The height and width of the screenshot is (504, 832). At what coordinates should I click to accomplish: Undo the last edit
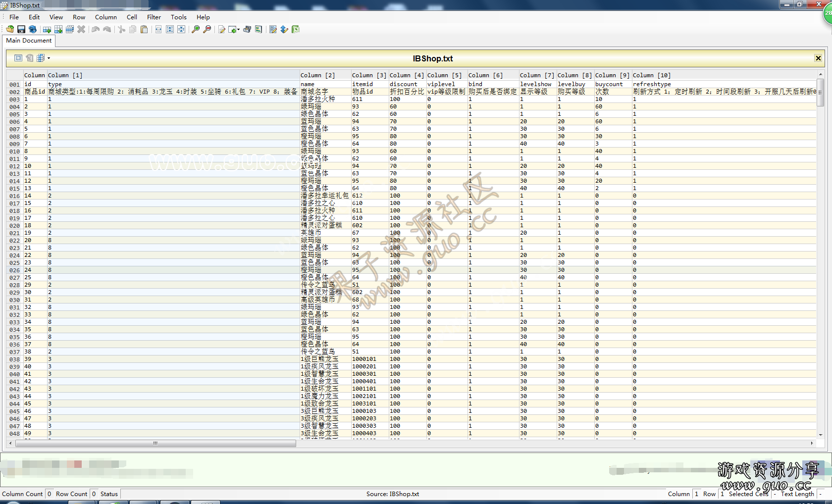(95, 29)
